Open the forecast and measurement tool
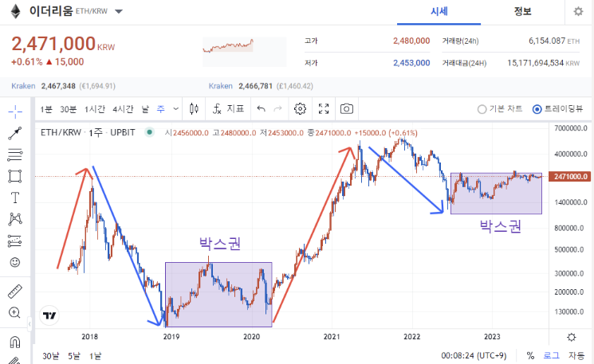This screenshot has width=594, height=364. coord(15,241)
